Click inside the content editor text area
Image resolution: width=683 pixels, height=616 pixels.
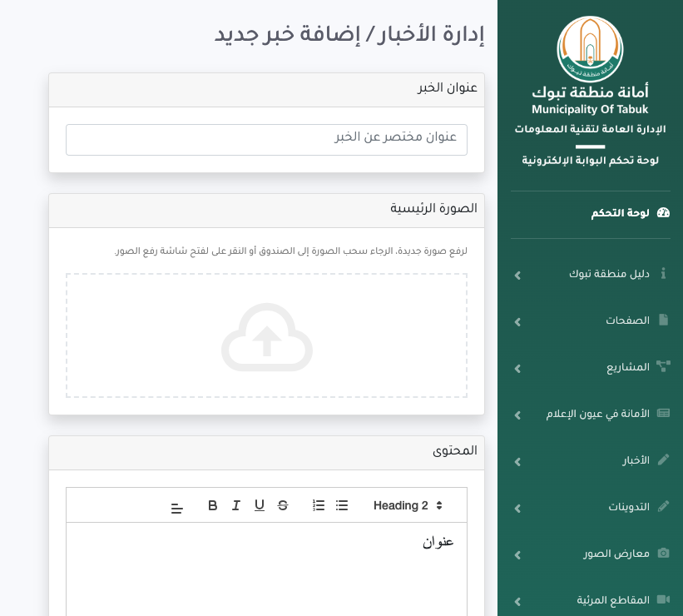(x=266, y=574)
